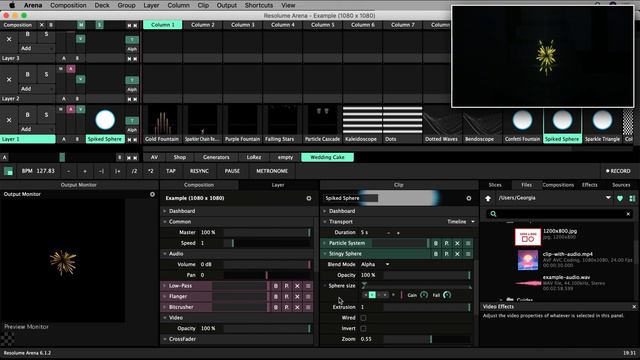Open the Blend Mode Alpha dropdown

click(x=375, y=264)
